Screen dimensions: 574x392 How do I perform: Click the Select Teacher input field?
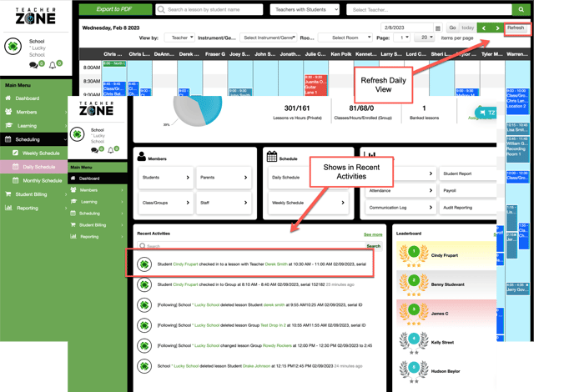click(429, 9)
